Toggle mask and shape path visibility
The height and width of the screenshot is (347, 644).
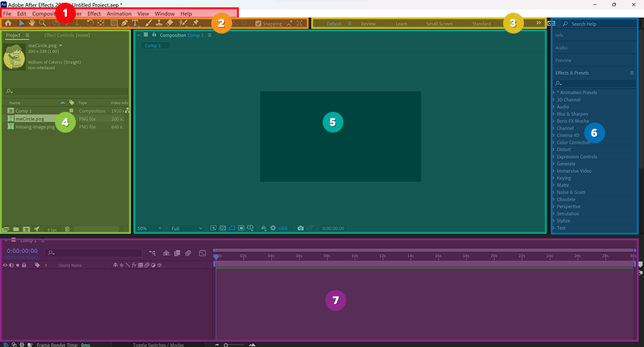[231, 228]
